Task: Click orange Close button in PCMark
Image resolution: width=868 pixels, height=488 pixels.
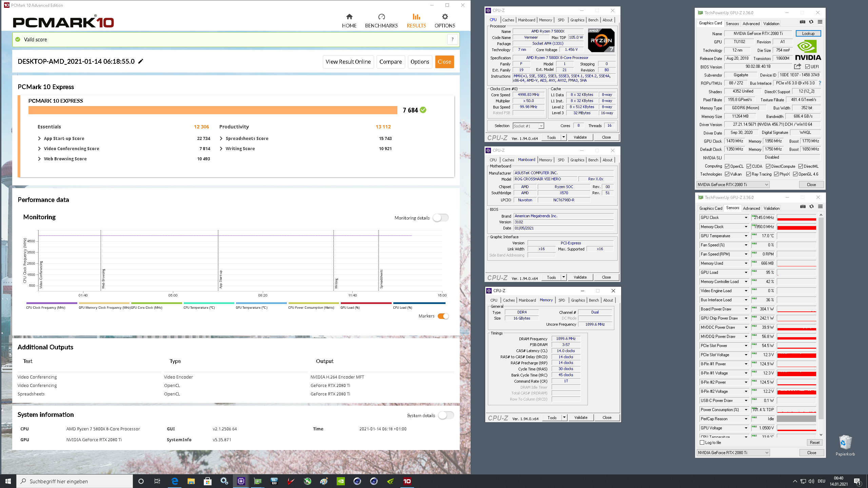Action: [444, 62]
